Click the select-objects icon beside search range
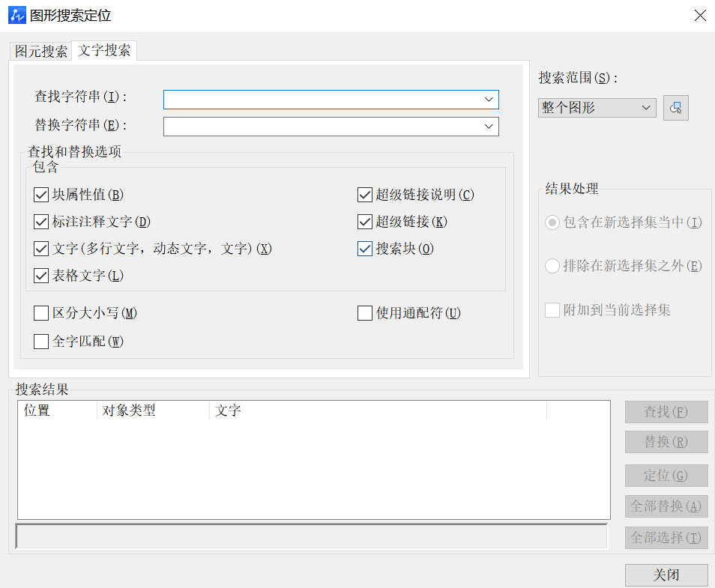The height and width of the screenshot is (588, 715). click(675, 108)
